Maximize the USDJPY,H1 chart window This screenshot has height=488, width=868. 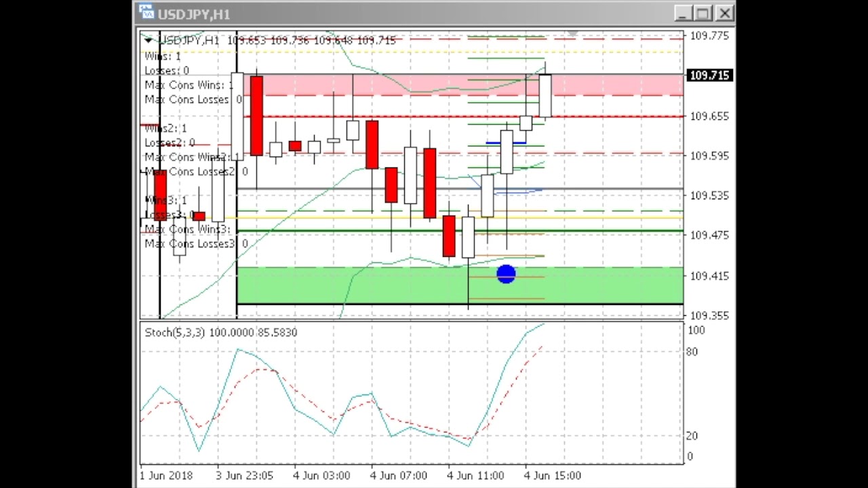tap(703, 14)
